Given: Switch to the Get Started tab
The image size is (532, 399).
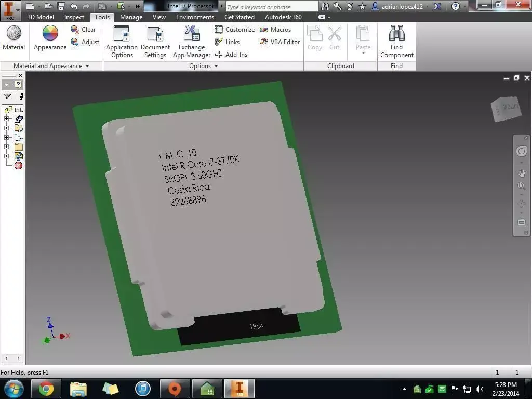Looking at the screenshot, I should coord(239,17).
